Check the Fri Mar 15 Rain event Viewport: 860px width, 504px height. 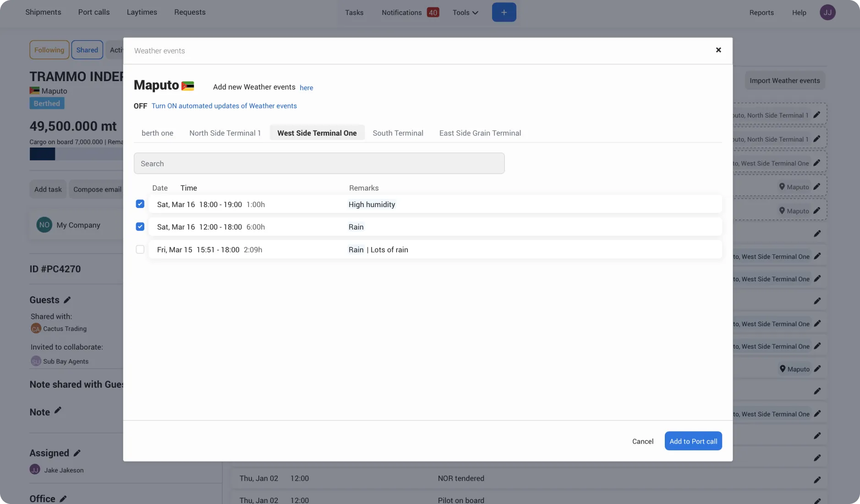pos(140,249)
